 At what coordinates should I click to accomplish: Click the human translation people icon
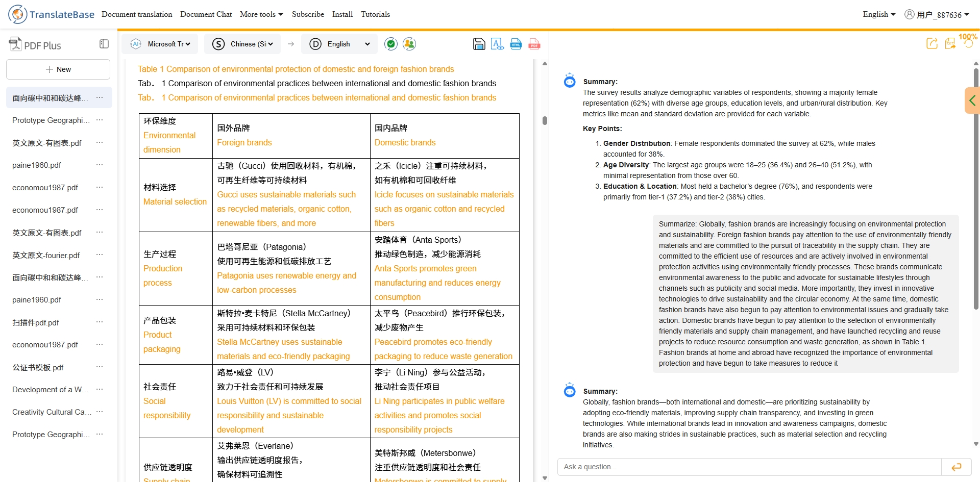point(409,44)
